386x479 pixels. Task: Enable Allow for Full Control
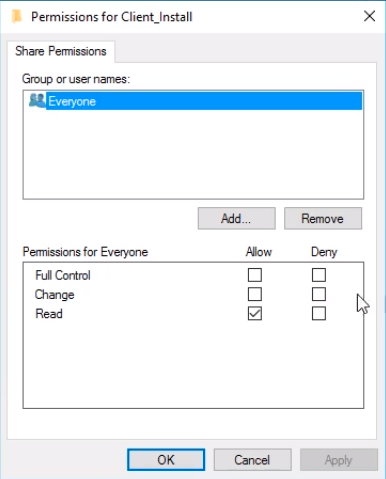click(255, 275)
